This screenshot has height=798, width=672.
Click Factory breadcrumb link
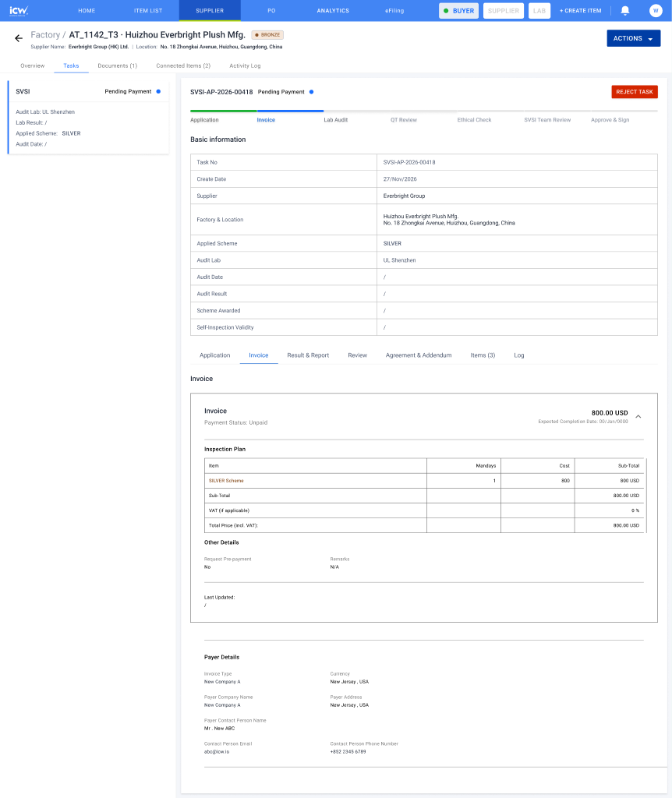click(45, 34)
